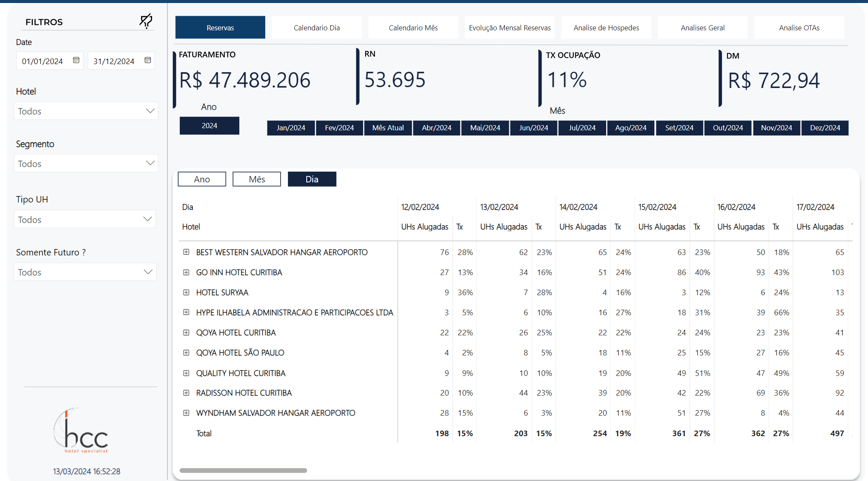The image size is (868, 481).
Task: Select month Abr/2024
Action: 437,128
